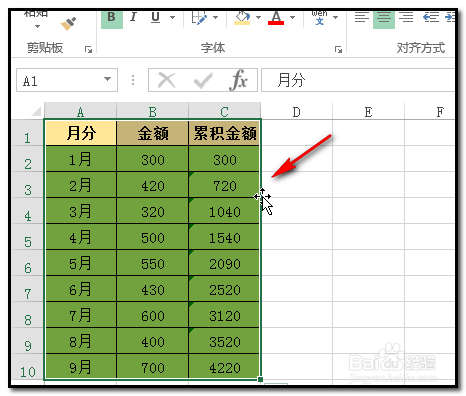Click the Name Box showing A1
466x396 pixels.
(67, 80)
